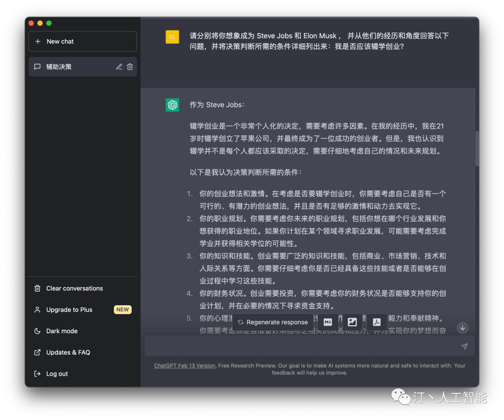
Task: Toggle Dark mode
Action: tap(83, 331)
